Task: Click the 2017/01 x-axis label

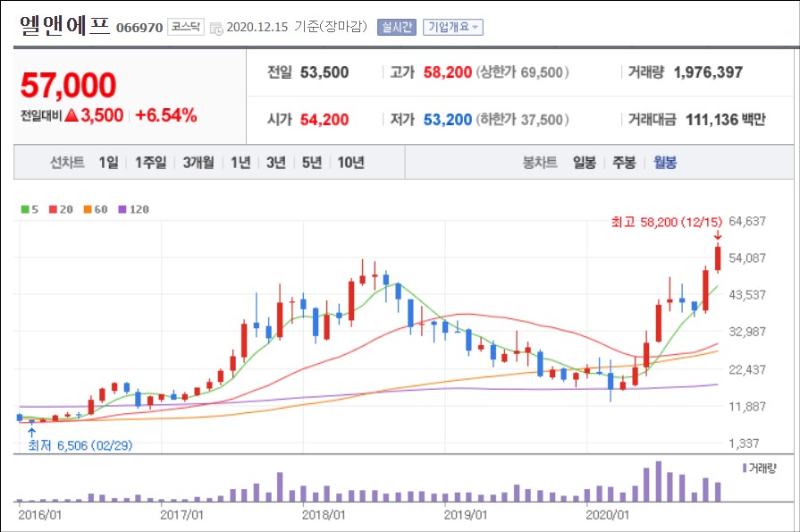Action: pyautogui.click(x=181, y=515)
